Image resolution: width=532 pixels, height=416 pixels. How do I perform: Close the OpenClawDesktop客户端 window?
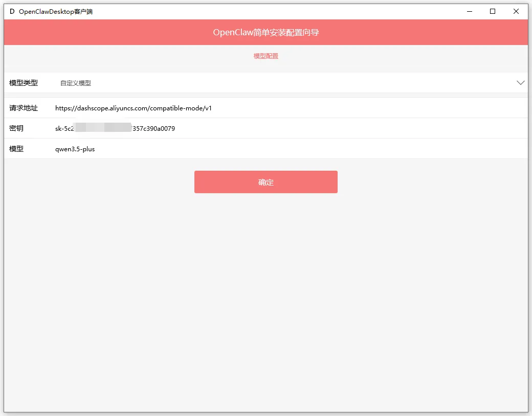pos(516,12)
